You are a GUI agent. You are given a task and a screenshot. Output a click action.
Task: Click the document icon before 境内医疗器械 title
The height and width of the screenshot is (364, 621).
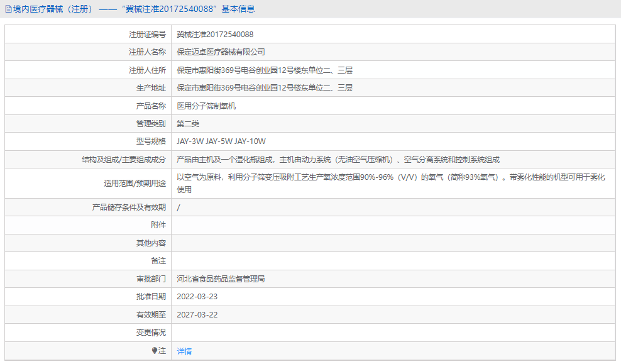pyautogui.click(x=9, y=8)
